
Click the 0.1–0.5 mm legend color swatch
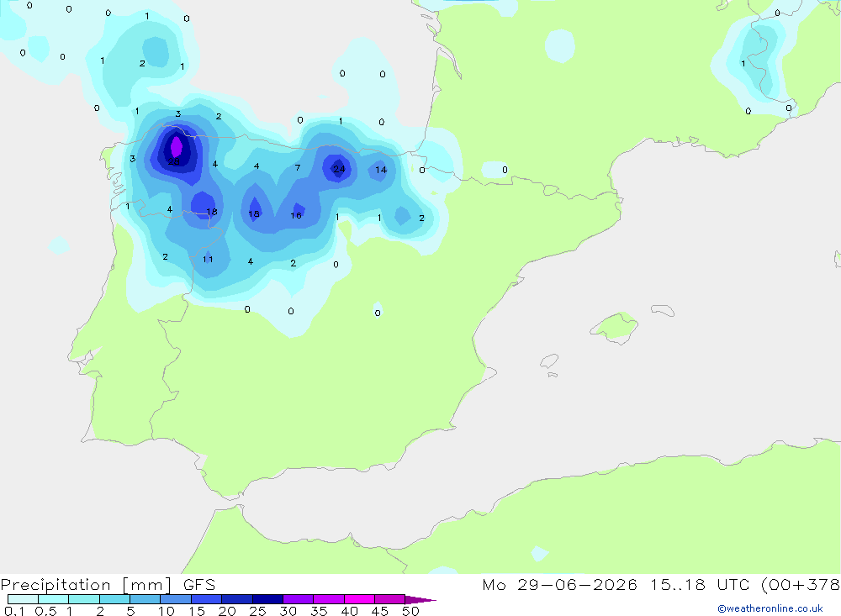[x=23, y=599]
